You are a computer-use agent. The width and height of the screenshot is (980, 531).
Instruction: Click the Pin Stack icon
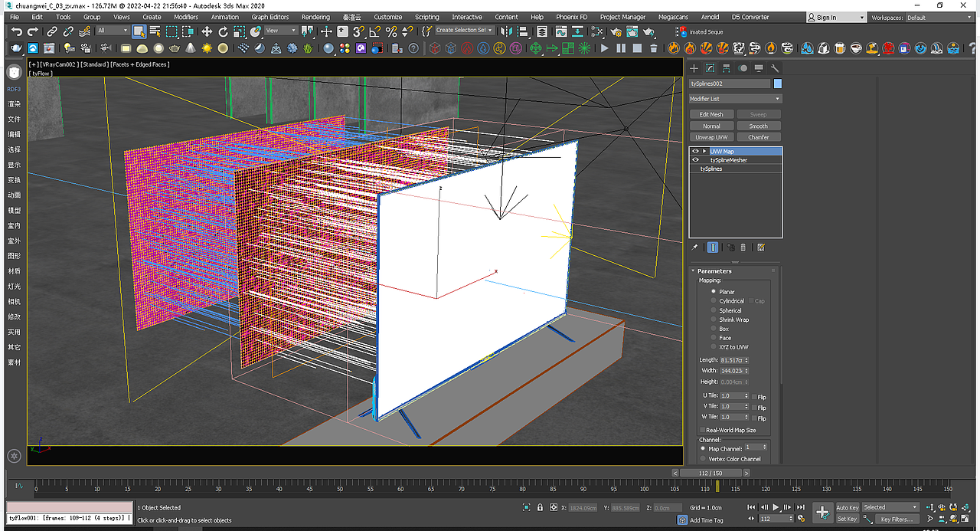tap(694, 247)
